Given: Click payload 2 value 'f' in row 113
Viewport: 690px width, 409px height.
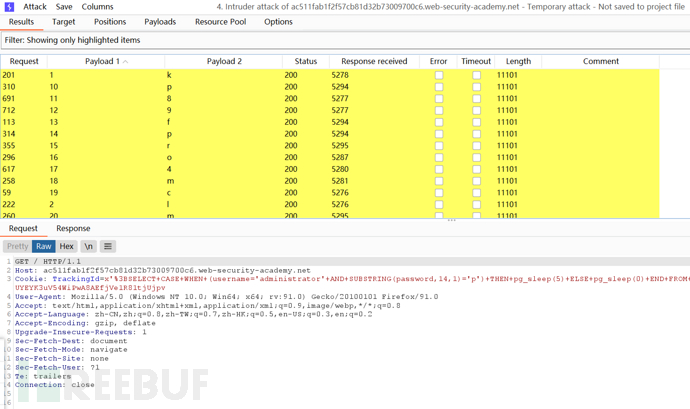Looking at the screenshot, I should coord(168,122).
